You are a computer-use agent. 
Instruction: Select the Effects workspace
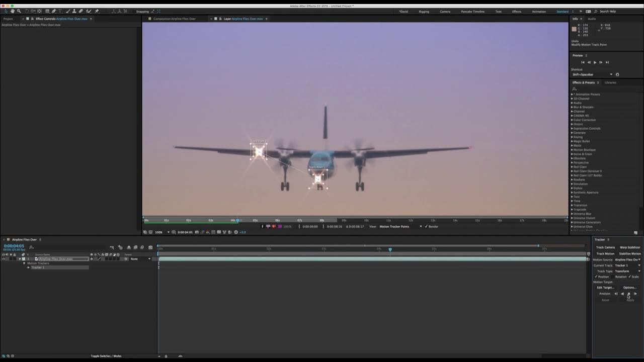[x=517, y=12]
